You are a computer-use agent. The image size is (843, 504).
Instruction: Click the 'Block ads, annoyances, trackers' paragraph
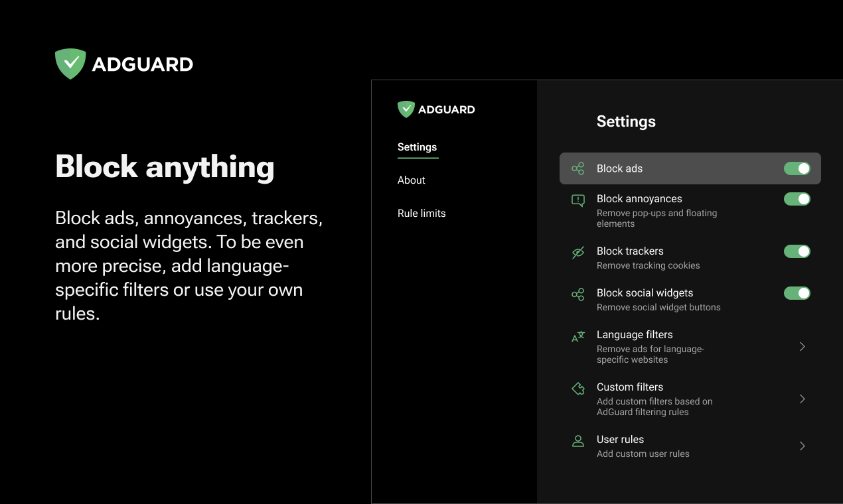pos(189,266)
